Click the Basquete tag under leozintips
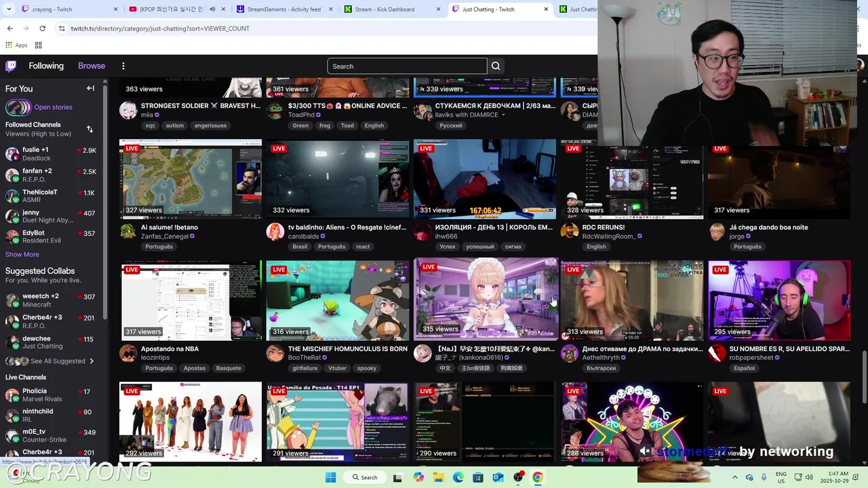 (x=229, y=368)
